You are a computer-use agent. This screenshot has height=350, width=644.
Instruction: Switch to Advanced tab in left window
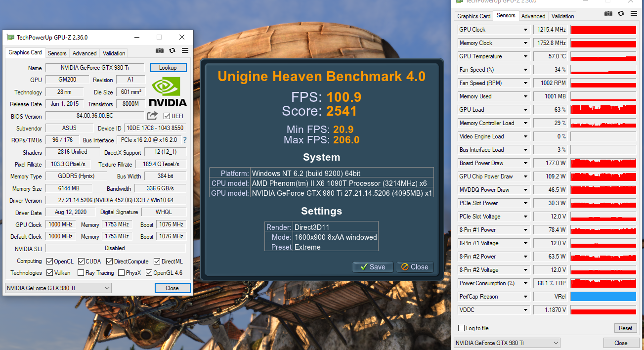pyautogui.click(x=85, y=53)
